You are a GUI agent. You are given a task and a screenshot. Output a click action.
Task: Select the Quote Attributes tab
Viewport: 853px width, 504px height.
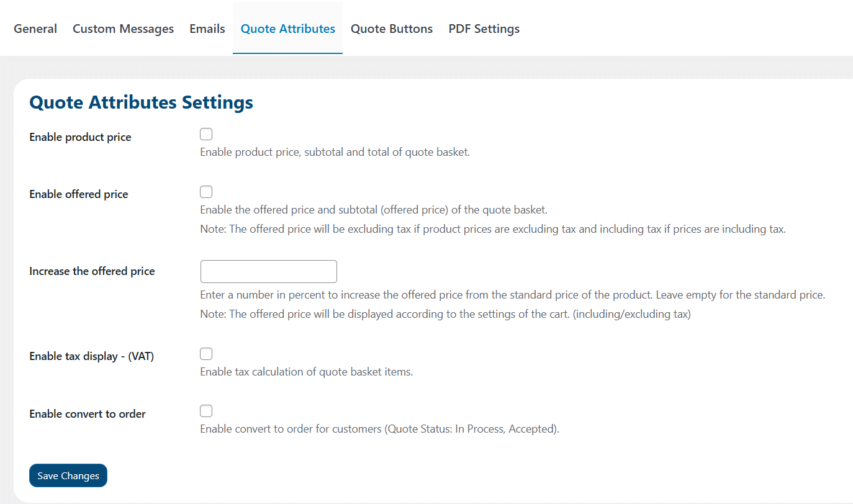[x=288, y=29]
